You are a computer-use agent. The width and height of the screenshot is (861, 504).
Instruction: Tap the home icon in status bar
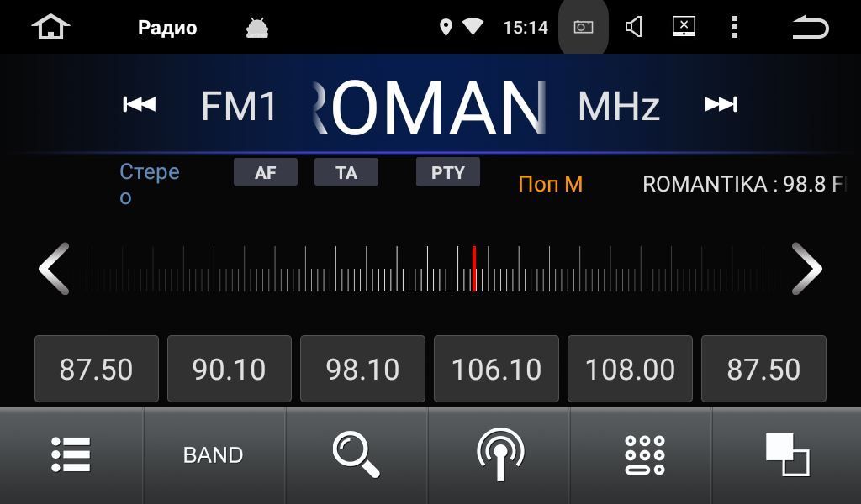[50, 27]
